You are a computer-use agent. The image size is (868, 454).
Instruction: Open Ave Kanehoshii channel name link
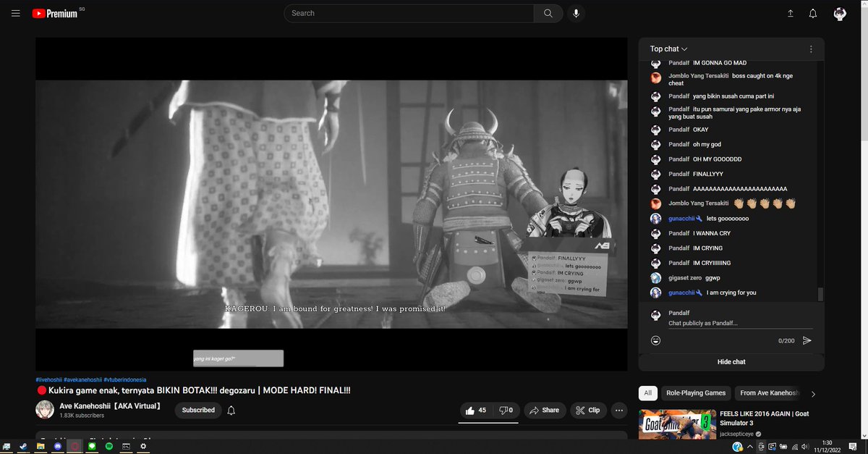tap(110, 406)
